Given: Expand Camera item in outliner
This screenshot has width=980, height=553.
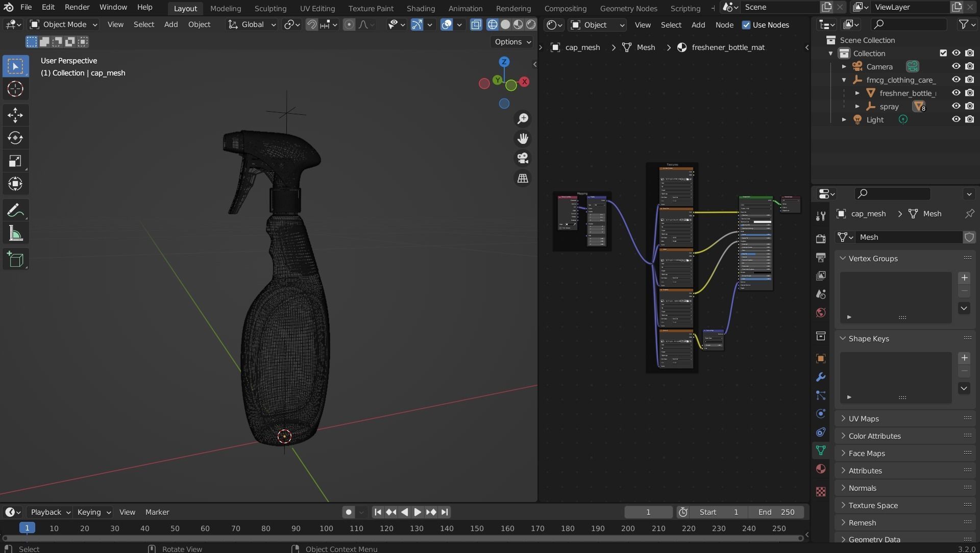Looking at the screenshot, I should coord(844,66).
